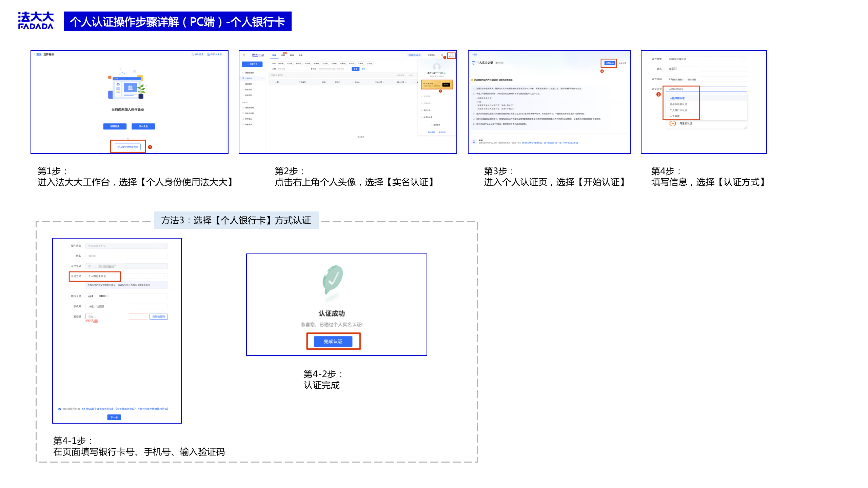Click the 完成认证 button
This screenshot has width=868, height=488.
[x=333, y=341]
